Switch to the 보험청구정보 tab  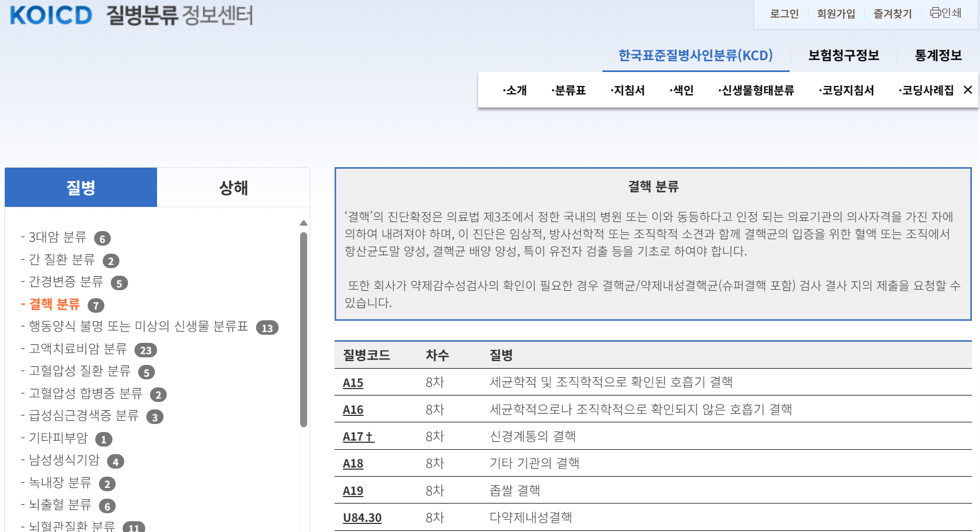[843, 55]
